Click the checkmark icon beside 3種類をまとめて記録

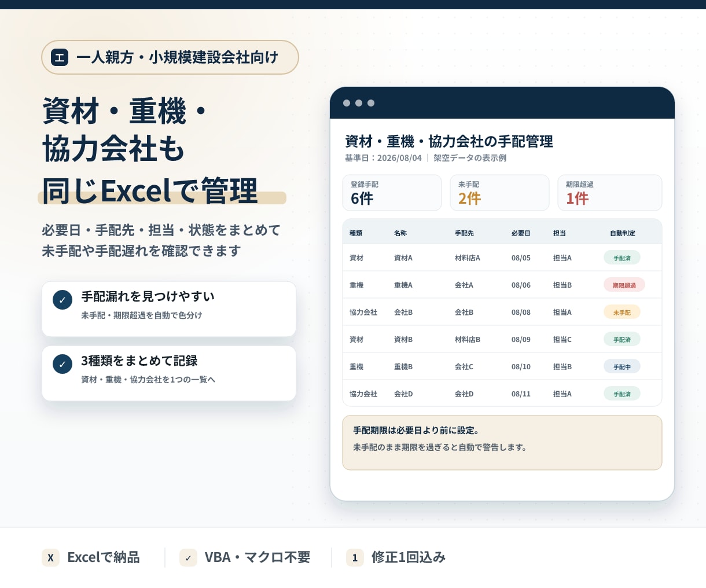62,364
